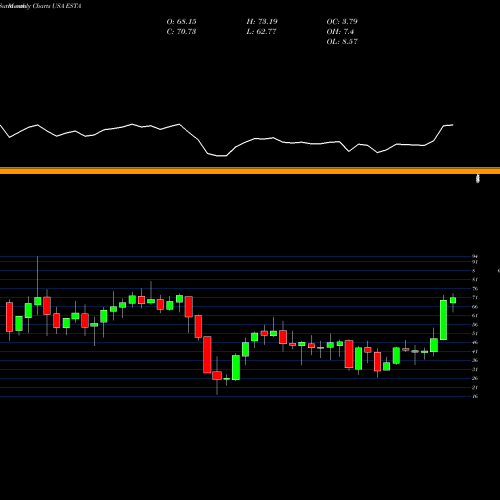This screenshot has width=500, height=500.
Task: Click the 41 price axis label
Action: [475, 351]
